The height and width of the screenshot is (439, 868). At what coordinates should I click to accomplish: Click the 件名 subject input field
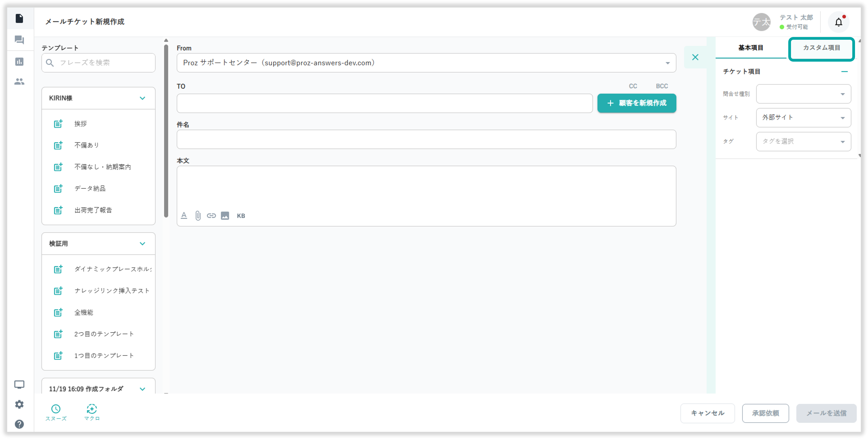426,139
